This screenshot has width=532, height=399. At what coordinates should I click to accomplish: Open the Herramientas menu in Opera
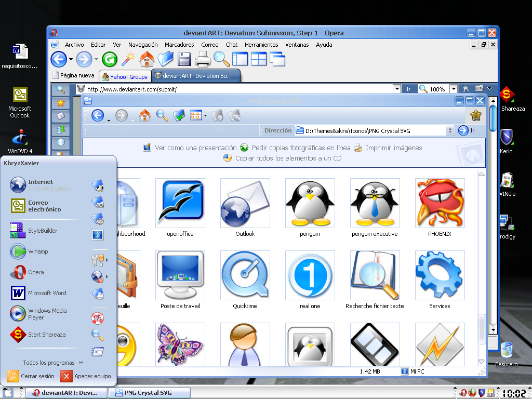coord(261,45)
